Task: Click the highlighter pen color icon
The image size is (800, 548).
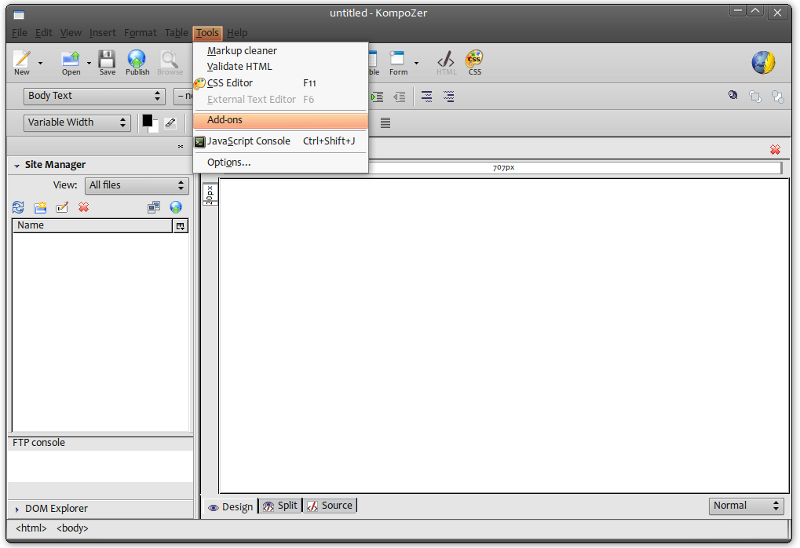Action: 170,122
